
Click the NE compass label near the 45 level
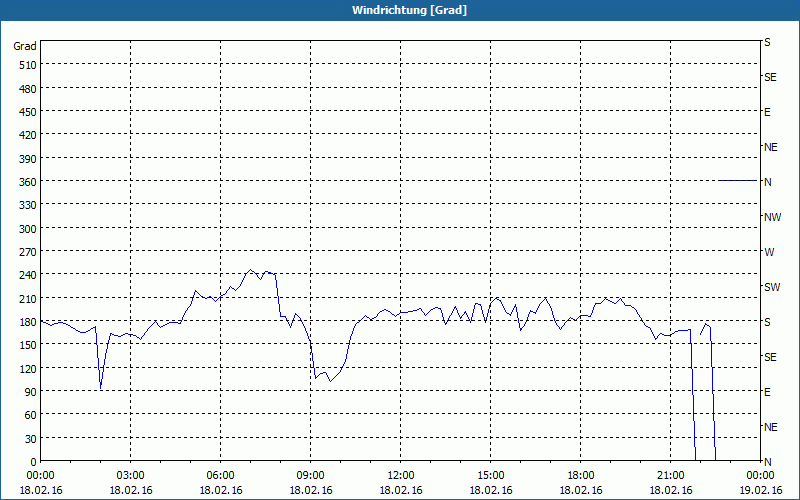tap(771, 427)
